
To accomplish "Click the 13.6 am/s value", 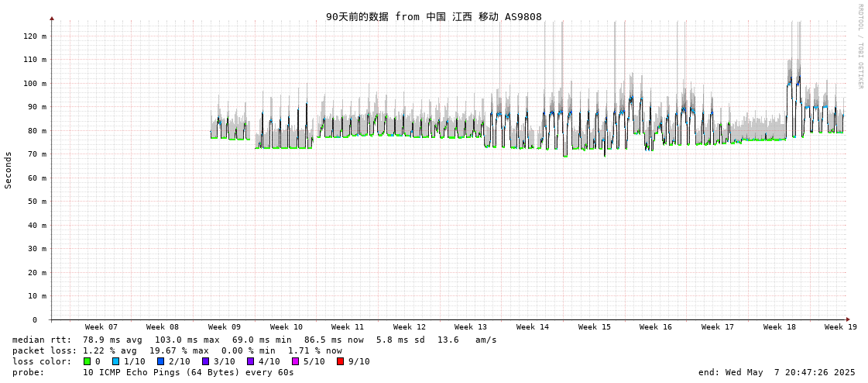I will coord(467,340).
